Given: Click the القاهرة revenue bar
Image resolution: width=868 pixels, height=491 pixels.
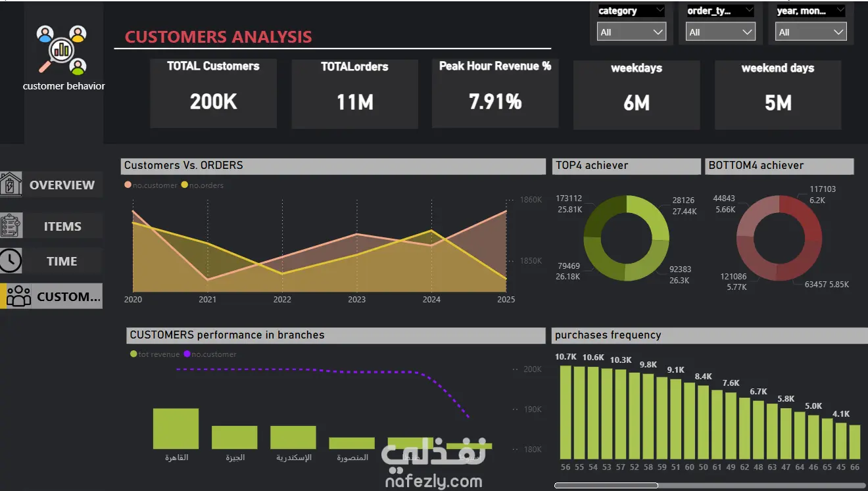Looking at the screenshot, I should pos(176,429).
